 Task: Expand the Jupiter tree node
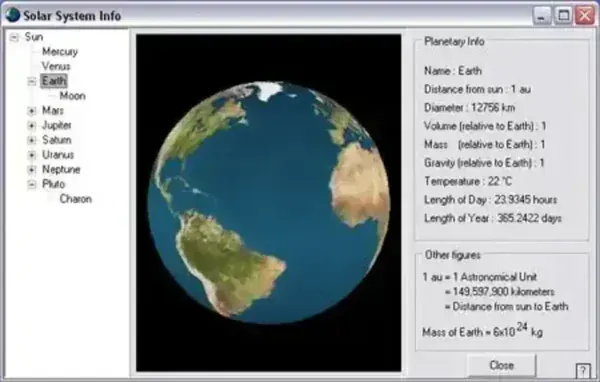tap(32, 126)
